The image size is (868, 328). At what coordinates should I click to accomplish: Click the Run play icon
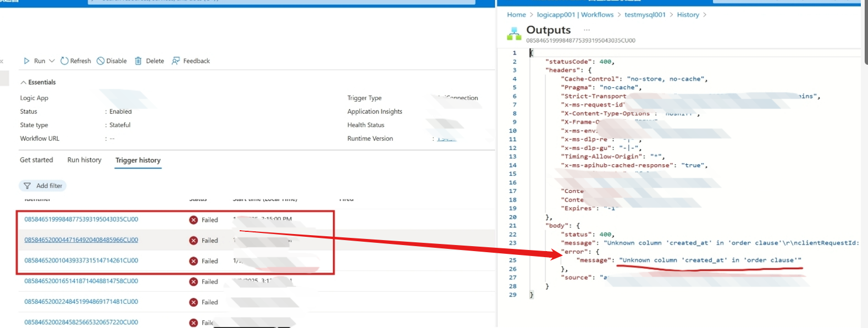(x=26, y=61)
